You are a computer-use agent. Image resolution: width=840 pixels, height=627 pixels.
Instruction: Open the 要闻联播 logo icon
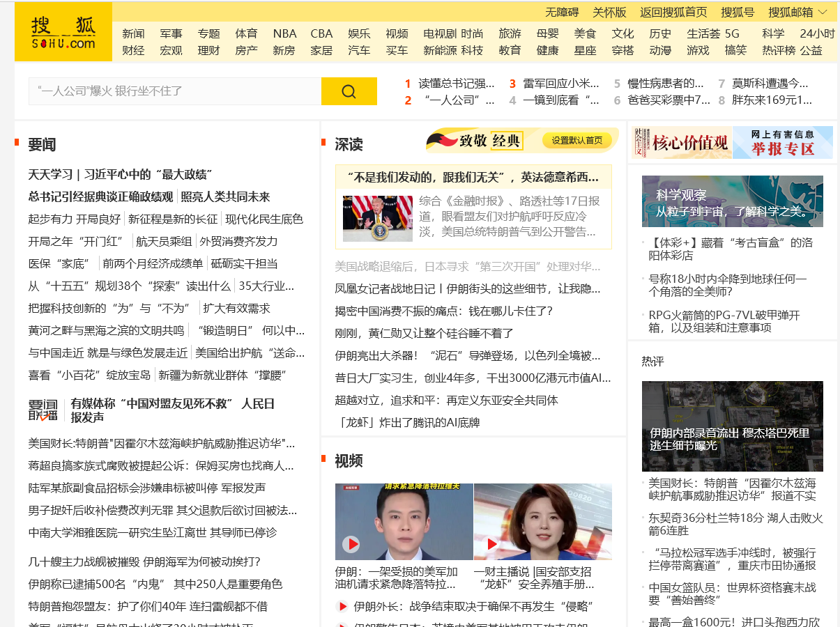click(43, 410)
